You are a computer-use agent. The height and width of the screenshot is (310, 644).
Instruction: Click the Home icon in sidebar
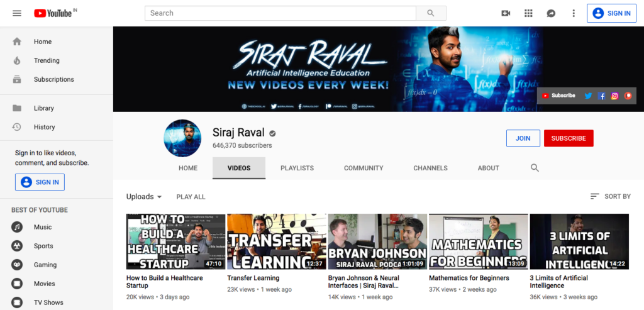point(17,42)
